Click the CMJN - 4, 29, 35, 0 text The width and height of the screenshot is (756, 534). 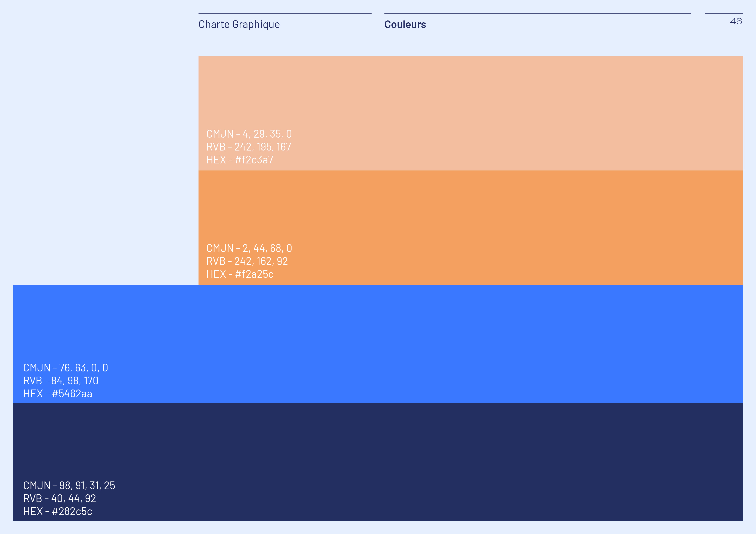(x=249, y=134)
